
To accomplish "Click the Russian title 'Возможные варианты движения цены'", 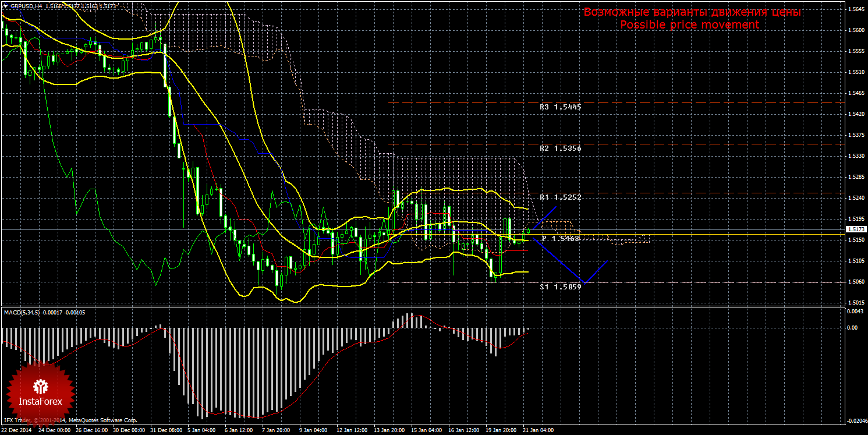I will [x=692, y=12].
